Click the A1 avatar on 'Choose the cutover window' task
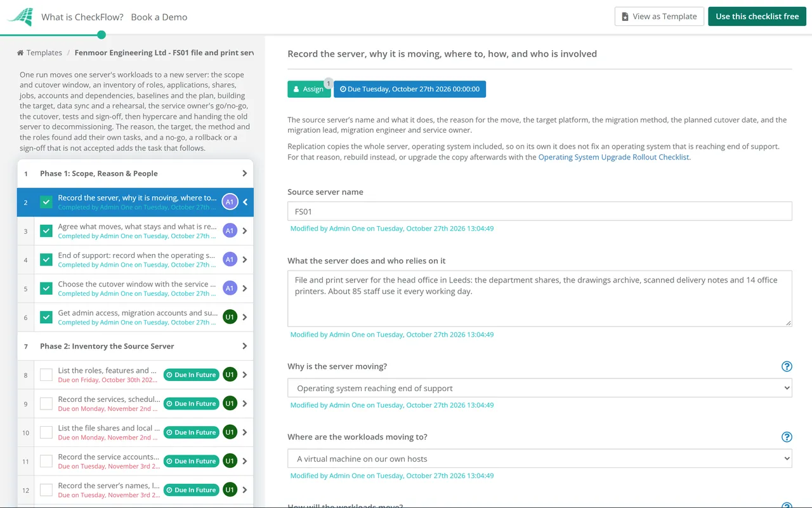The image size is (812, 508). tap(230, 288)
